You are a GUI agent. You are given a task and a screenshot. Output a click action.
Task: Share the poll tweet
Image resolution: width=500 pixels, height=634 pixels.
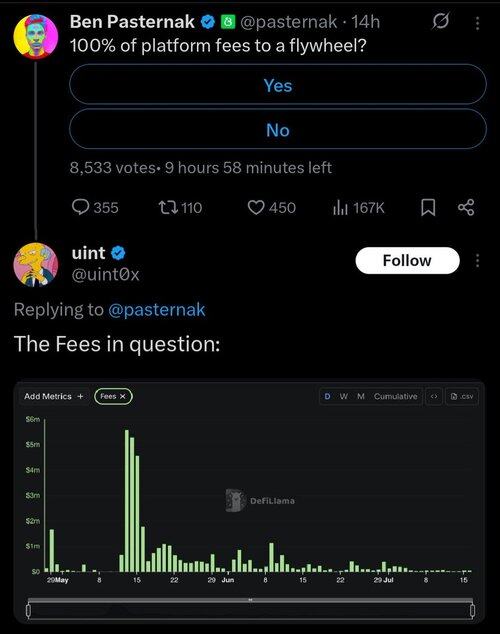pos(466,207)
